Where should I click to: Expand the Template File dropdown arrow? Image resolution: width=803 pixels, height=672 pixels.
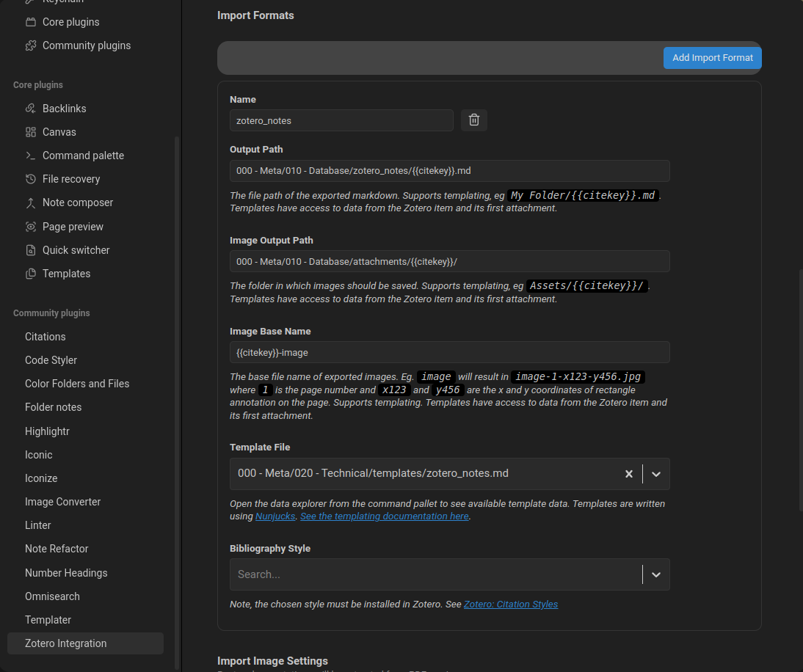(656, 474)
